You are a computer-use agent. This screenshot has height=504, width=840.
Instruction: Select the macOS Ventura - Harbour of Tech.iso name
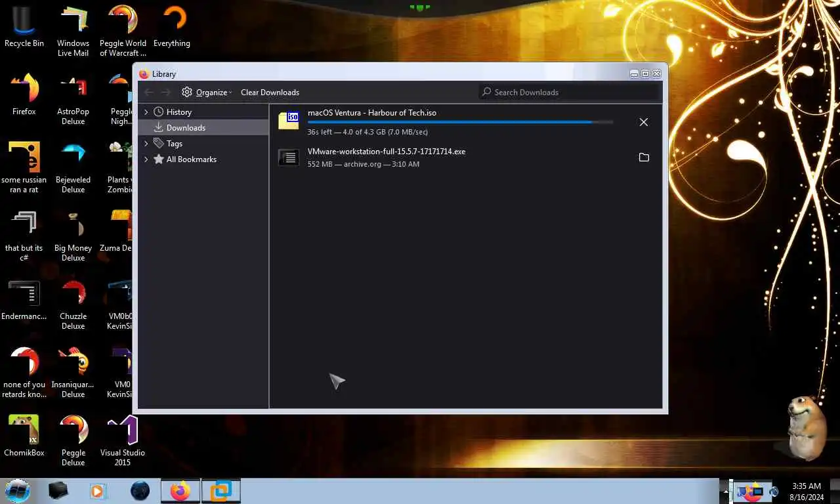pos(372,113)
